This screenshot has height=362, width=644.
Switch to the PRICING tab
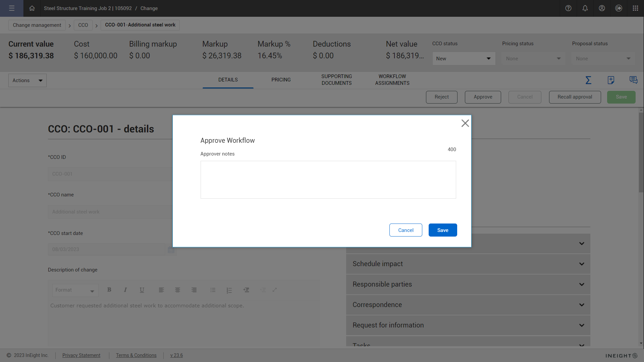coord(281,80)
